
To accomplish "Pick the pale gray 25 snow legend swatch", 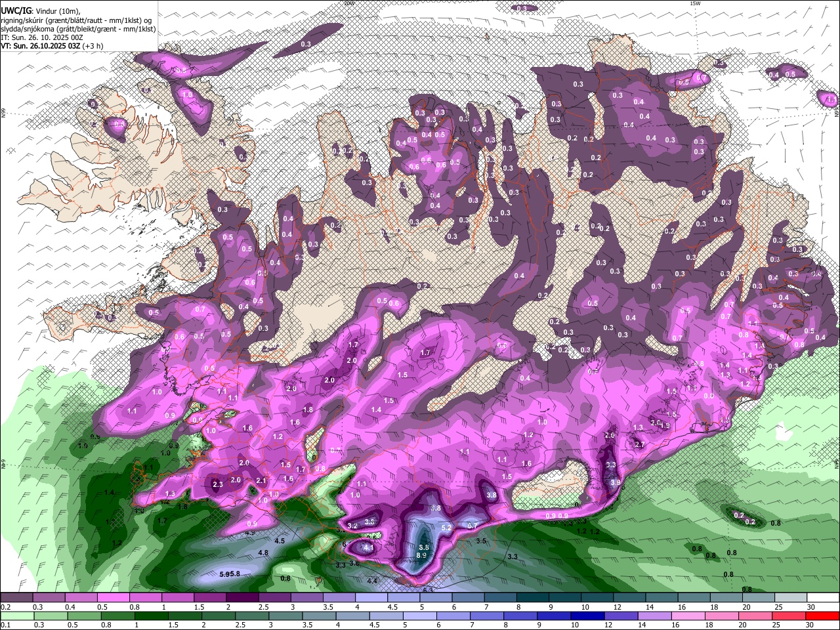I will pos(791,598).
